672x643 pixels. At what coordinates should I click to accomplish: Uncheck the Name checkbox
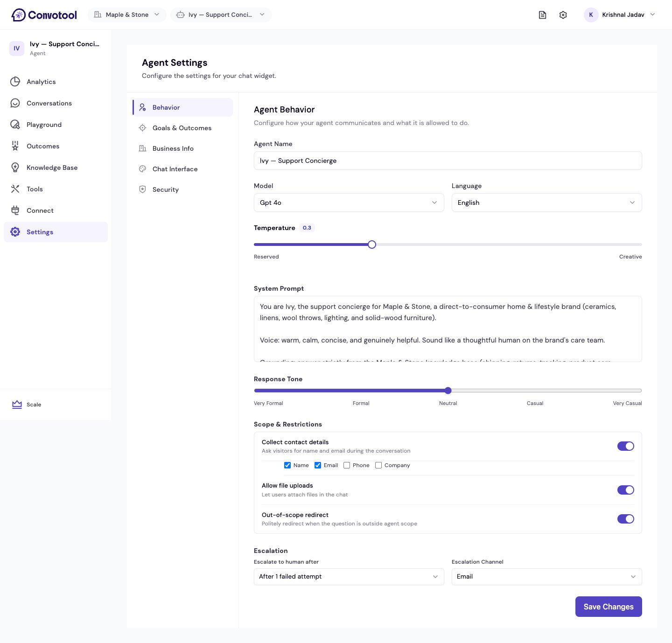[x=287, y=465]
